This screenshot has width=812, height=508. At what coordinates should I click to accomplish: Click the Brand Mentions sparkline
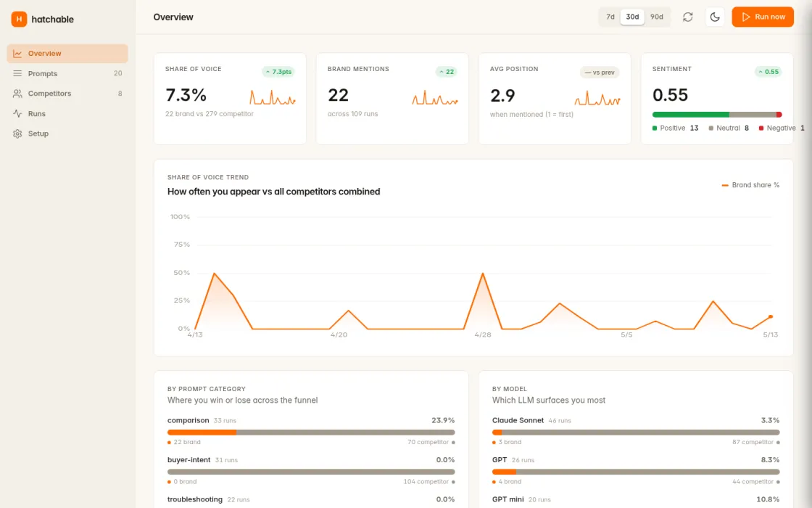click(x=435, y=97)
